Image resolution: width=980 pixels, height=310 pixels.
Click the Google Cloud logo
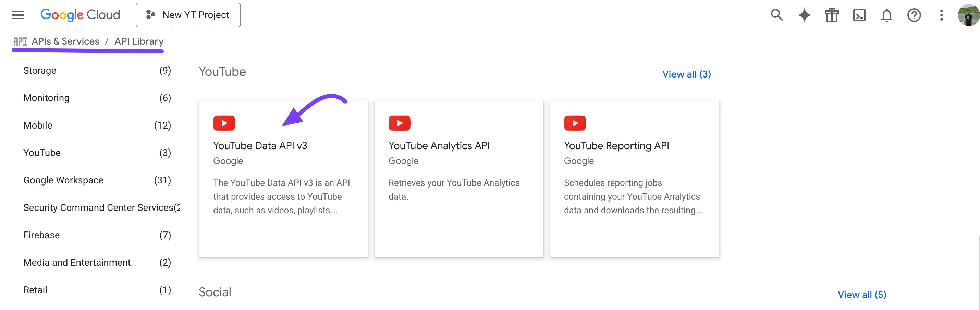coord(80,14)
